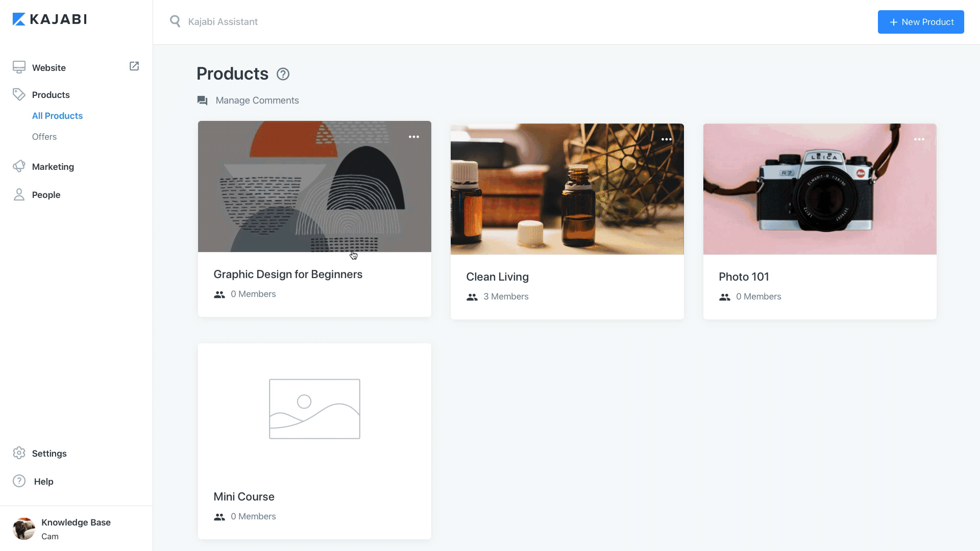Open the three-dot menu on Clean Living
Screen dimensions: 980x551
tap(667, 139)
